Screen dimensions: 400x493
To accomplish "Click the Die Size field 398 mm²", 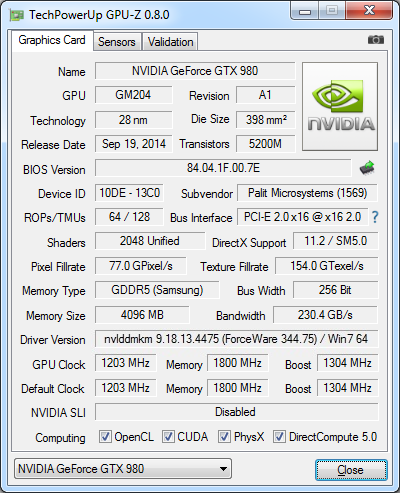I will click(266, 120).
